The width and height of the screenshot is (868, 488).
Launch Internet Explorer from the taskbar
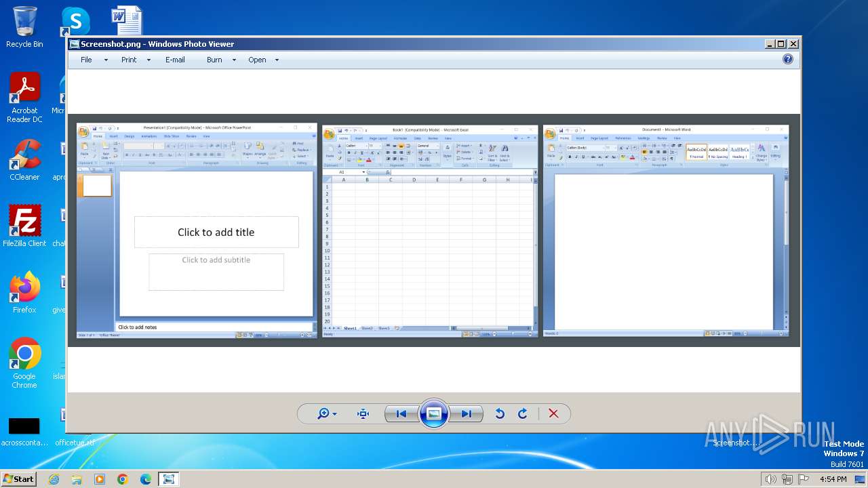[54, 479]
